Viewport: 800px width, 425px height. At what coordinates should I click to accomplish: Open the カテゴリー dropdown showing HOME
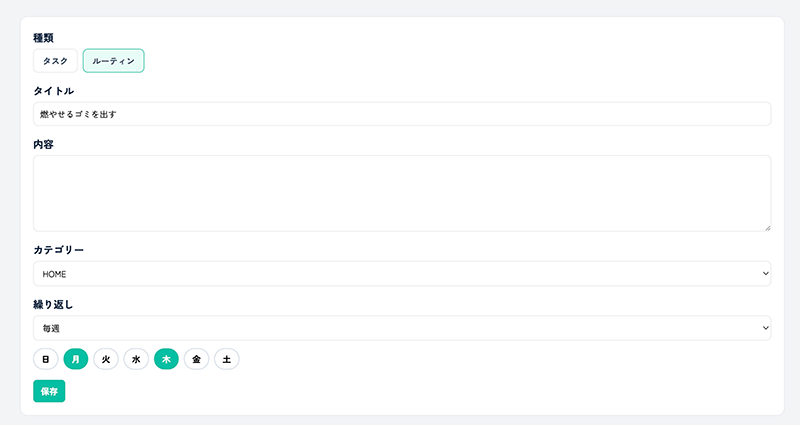point(401,273)
